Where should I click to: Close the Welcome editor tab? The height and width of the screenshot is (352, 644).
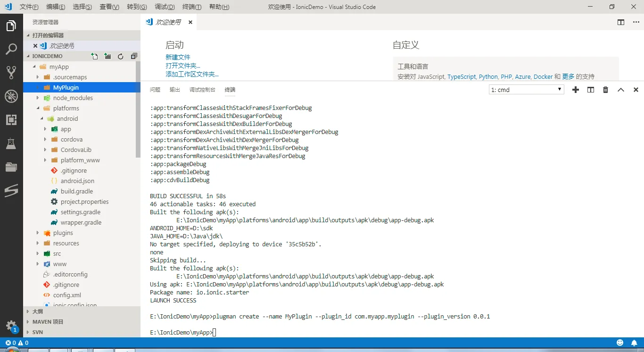click(190, 22)
